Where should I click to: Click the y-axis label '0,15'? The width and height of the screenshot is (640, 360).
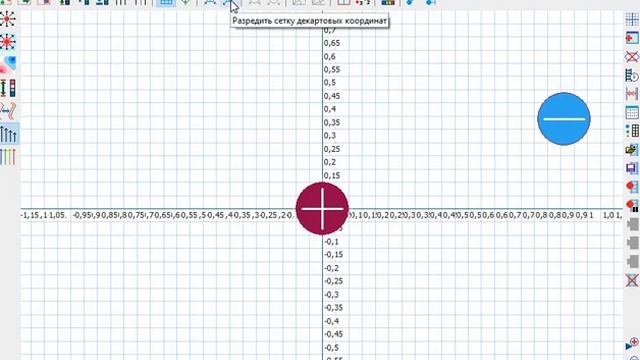[x=332, y=176]
